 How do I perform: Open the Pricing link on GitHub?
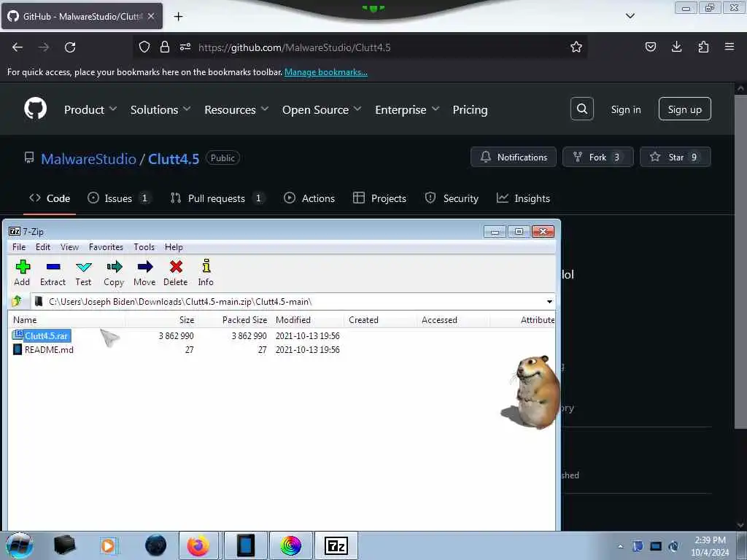coord(470,109)
